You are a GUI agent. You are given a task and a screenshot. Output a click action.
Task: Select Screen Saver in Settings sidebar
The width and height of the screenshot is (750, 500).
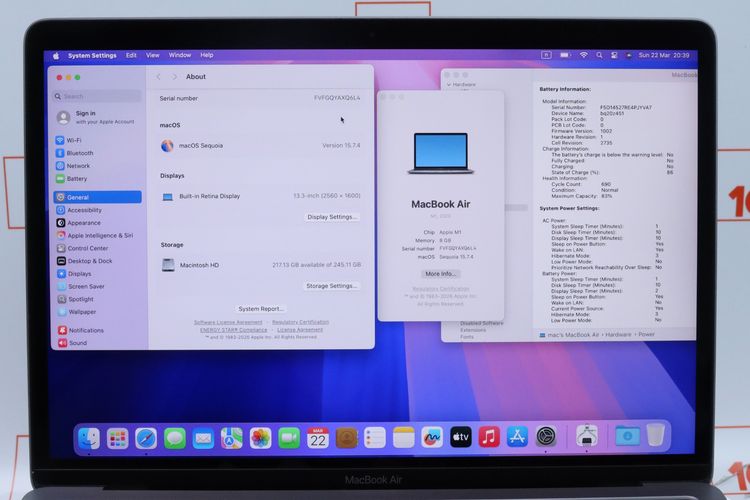pos(98,286)
